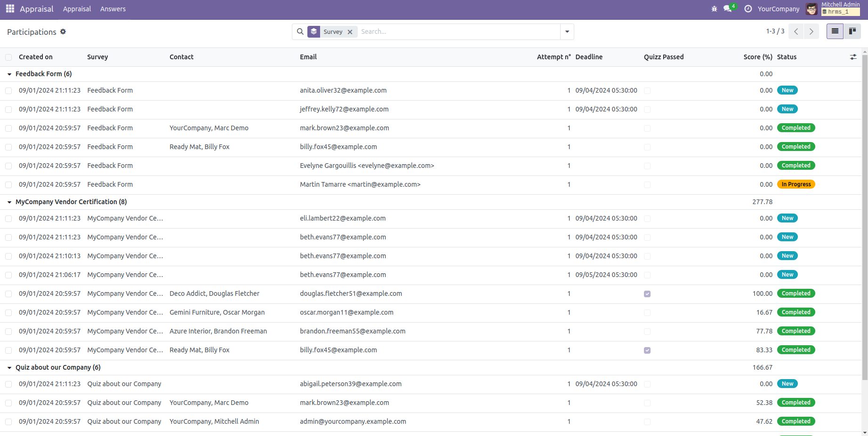Open the activities clock icon

[748, 9]
